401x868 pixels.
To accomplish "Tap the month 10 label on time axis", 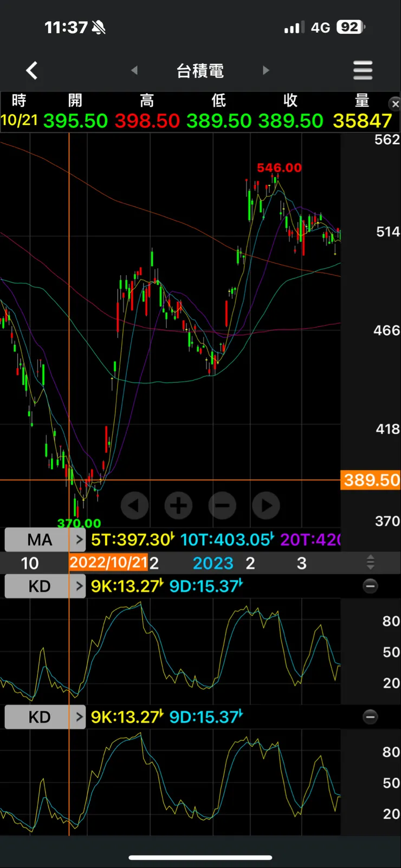I will pyautogui.click(x=29, y=563).
